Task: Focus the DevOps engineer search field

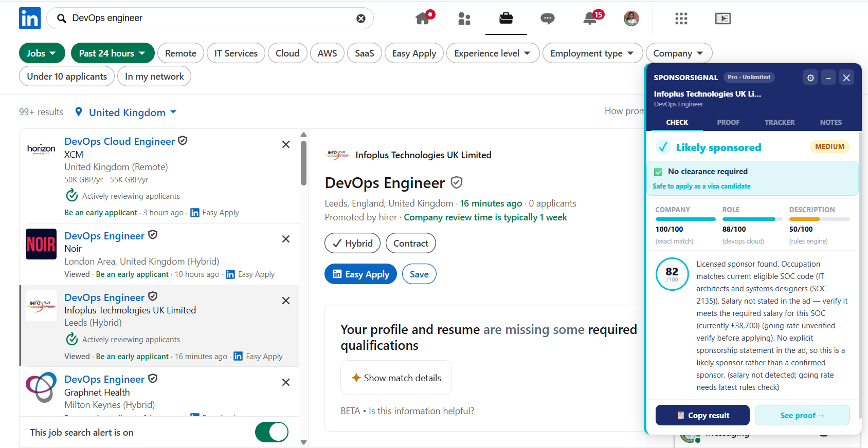Action: click(211, 18)
